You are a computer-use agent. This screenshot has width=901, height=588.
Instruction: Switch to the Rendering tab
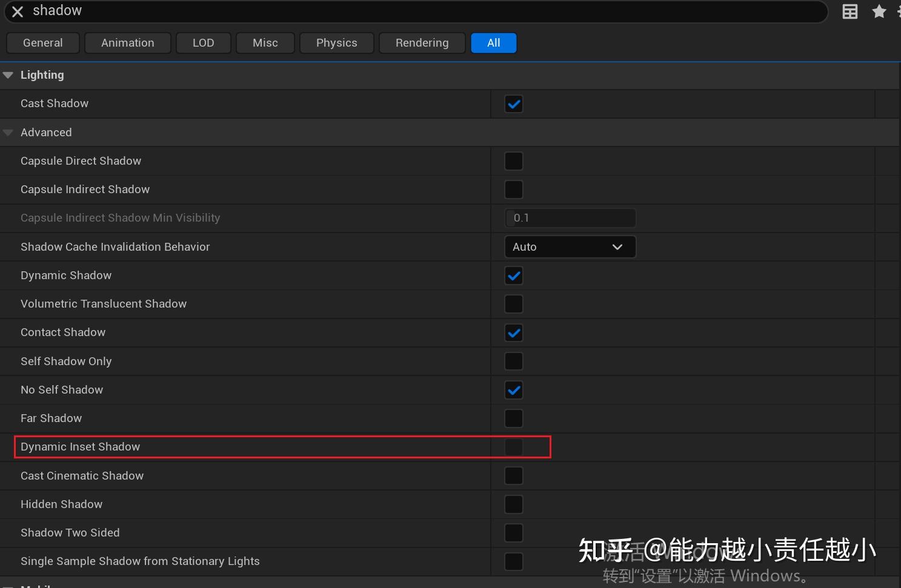point(422,42)
